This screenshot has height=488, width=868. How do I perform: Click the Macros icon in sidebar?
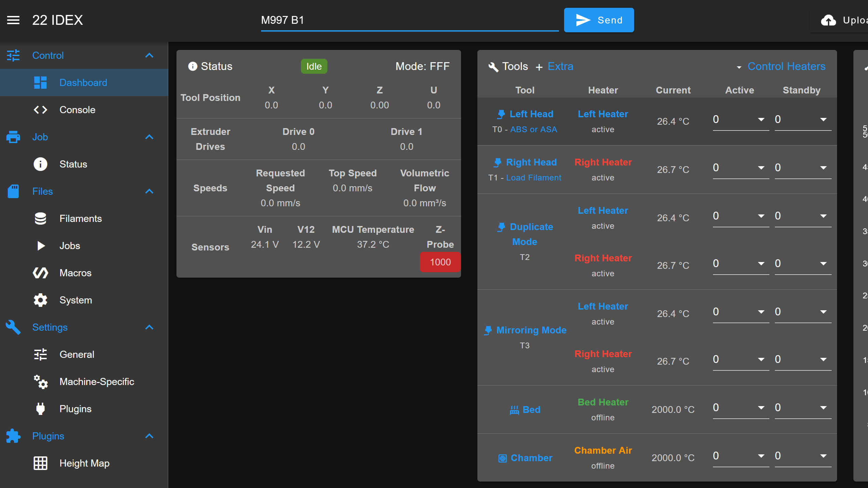pyautogui.click(x=40, y=273)
